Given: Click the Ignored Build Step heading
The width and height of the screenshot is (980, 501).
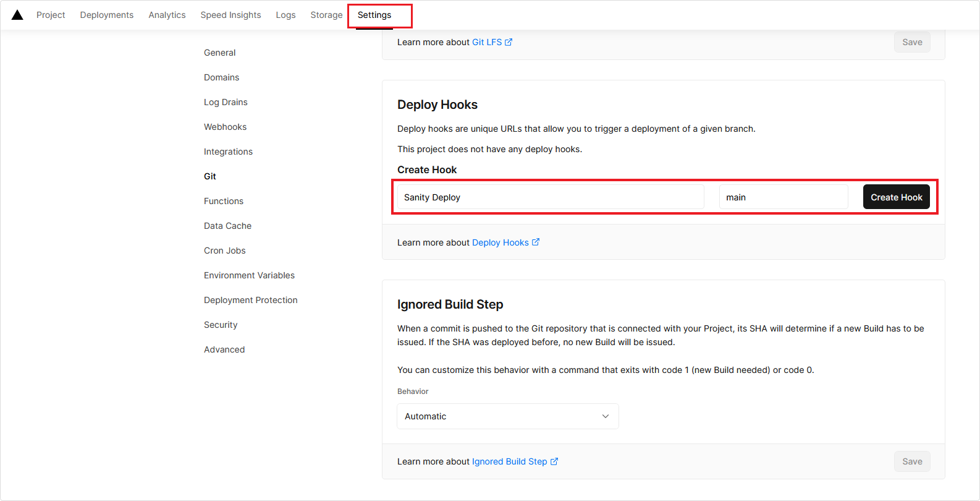Looking at the screenshot, I should 450,304.
